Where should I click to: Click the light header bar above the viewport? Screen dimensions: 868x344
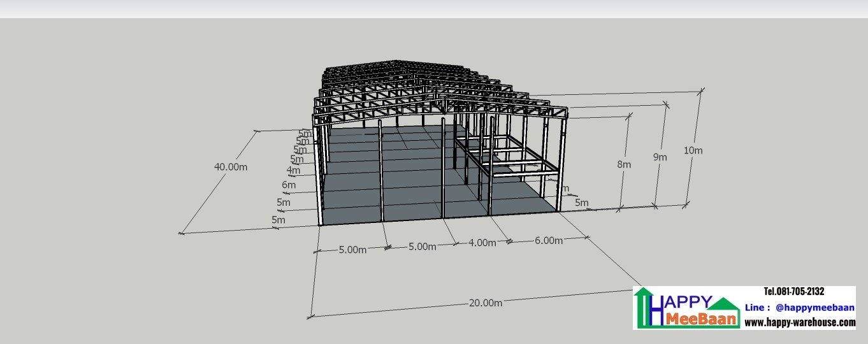click(433, 8)
